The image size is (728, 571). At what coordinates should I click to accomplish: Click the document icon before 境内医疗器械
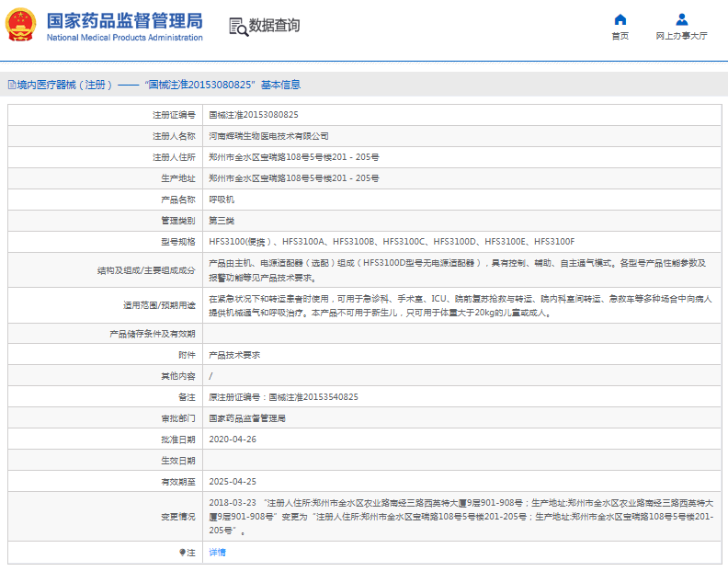click(x=12, y=85)
